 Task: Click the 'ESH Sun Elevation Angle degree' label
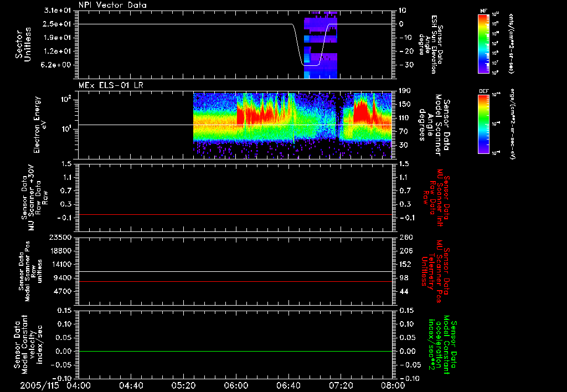432,44
